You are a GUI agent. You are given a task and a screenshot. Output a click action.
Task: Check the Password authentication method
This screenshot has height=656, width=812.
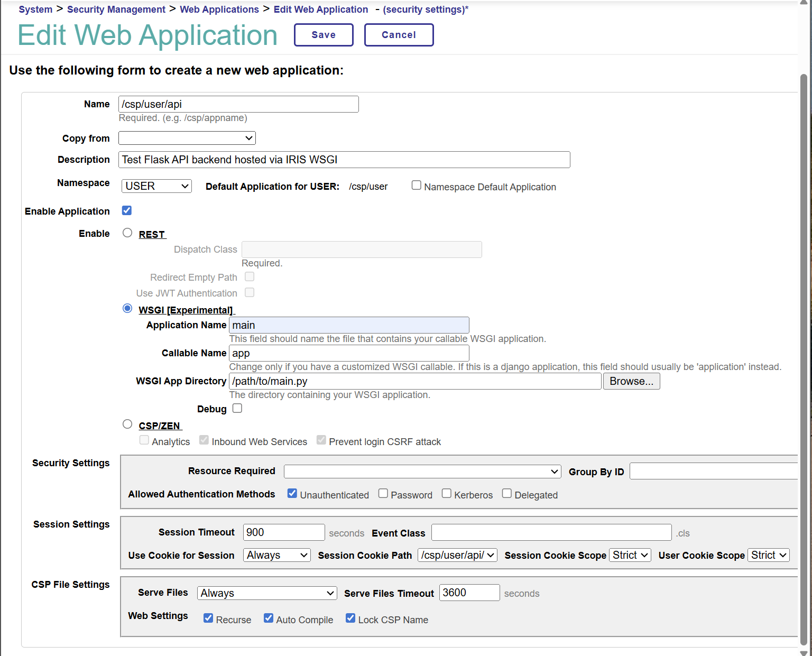[x=383, y=494]
